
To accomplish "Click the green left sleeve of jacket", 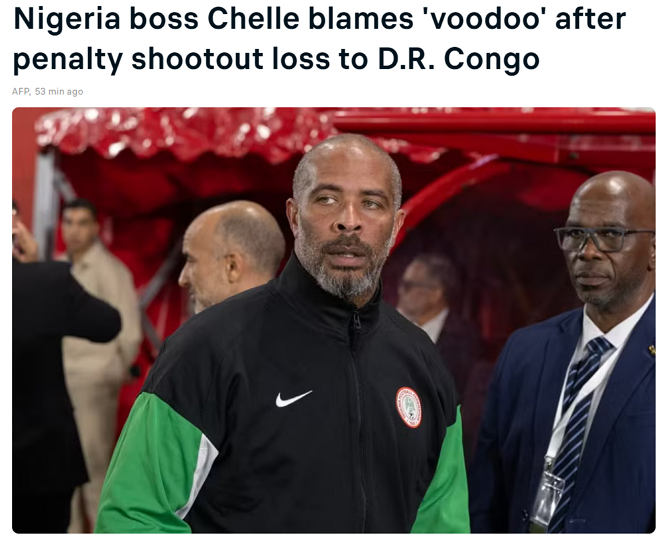I will tap(151, 464).
